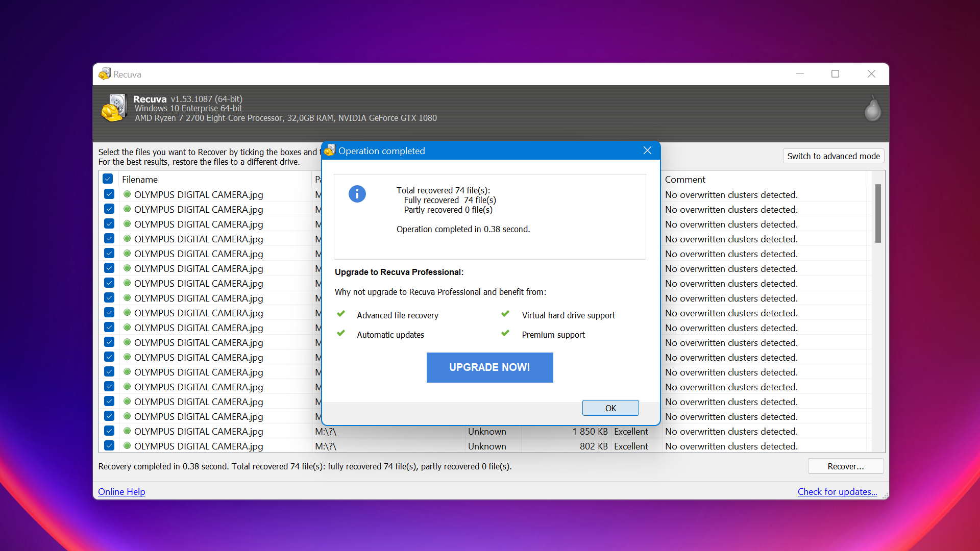Click the Recuva icon in the main window title bar
This screenshot has height=551, width=980.
click(105, 74)
